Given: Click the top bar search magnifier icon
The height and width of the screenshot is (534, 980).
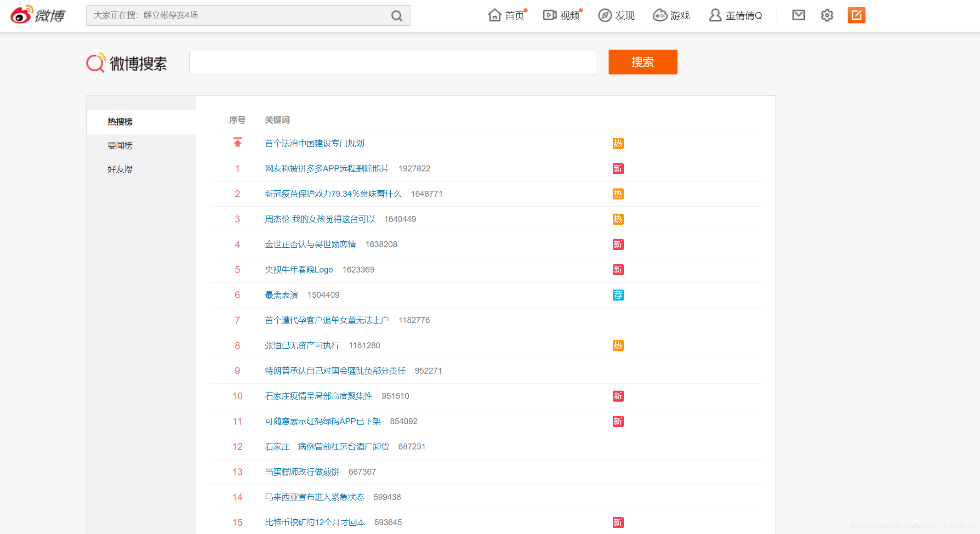Looking at the screenshot, I should tap(396, 16).
